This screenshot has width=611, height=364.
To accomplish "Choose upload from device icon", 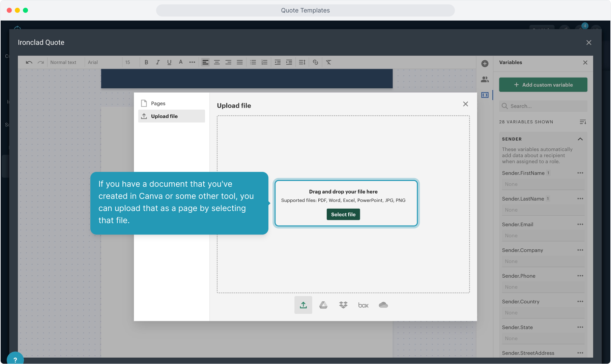I will click(303, 305).
